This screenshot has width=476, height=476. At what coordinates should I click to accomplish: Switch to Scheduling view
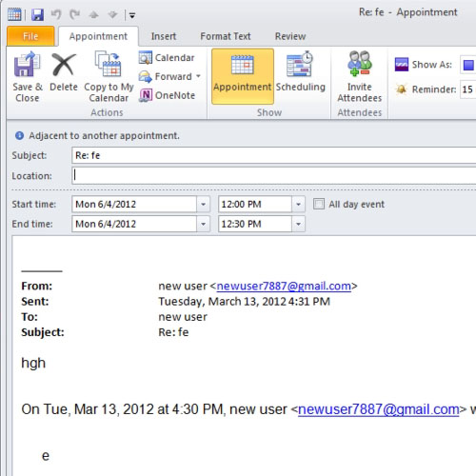[300, 76]
